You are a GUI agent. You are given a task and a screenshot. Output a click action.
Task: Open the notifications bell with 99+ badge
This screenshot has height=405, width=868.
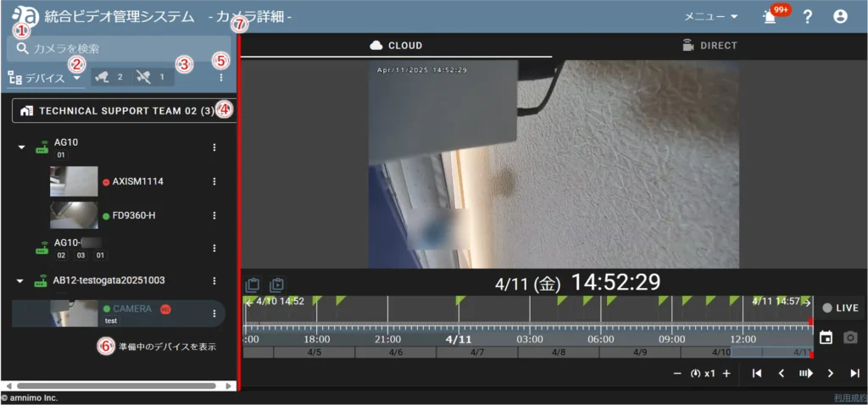click(x=770, y=17)
